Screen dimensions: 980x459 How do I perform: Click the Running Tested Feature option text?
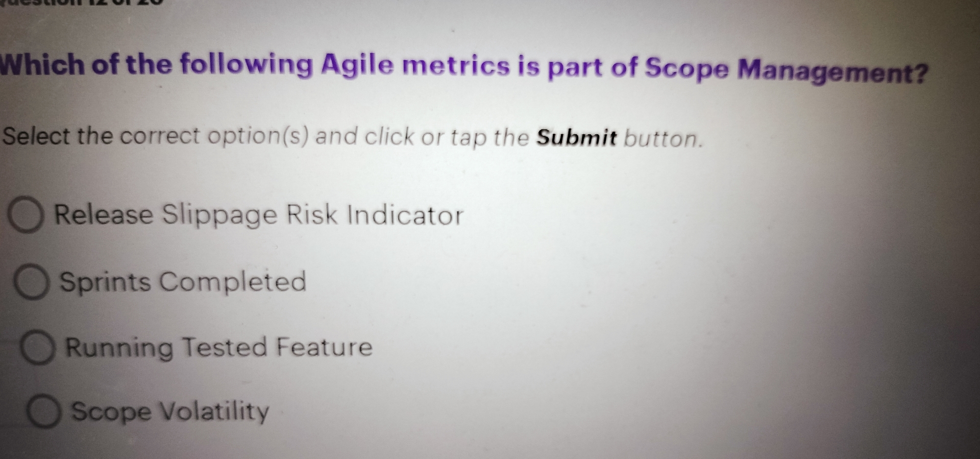(219, 347)
